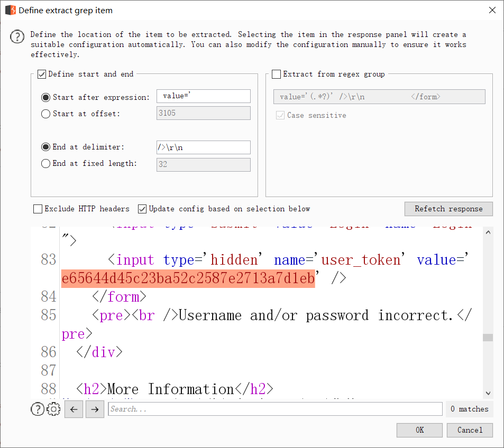Click the </div> tag on line 86

pyautogui.click(x=99, y=352)
